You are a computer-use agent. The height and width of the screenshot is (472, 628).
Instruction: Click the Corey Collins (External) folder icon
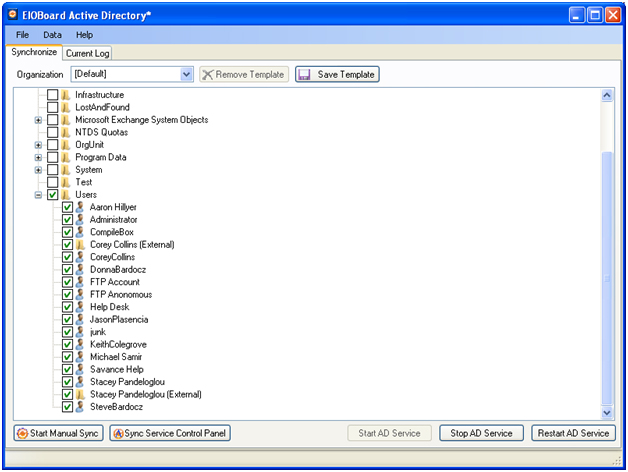pos(80,244)
